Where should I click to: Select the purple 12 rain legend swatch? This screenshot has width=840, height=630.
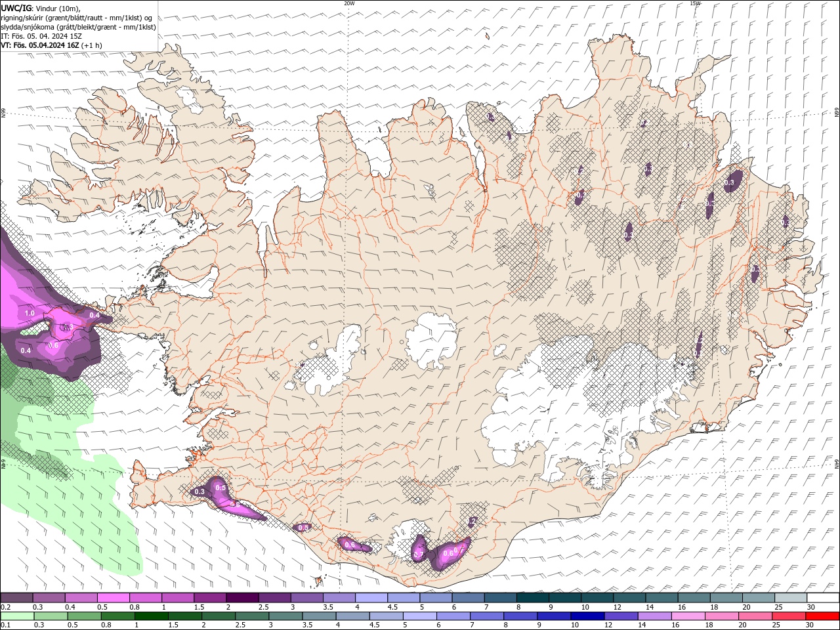point(620,616)
